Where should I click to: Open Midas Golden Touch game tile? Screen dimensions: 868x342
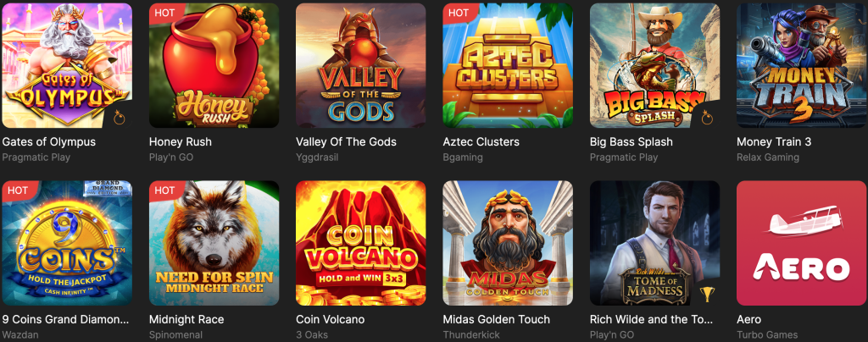[x=508, y=243]
